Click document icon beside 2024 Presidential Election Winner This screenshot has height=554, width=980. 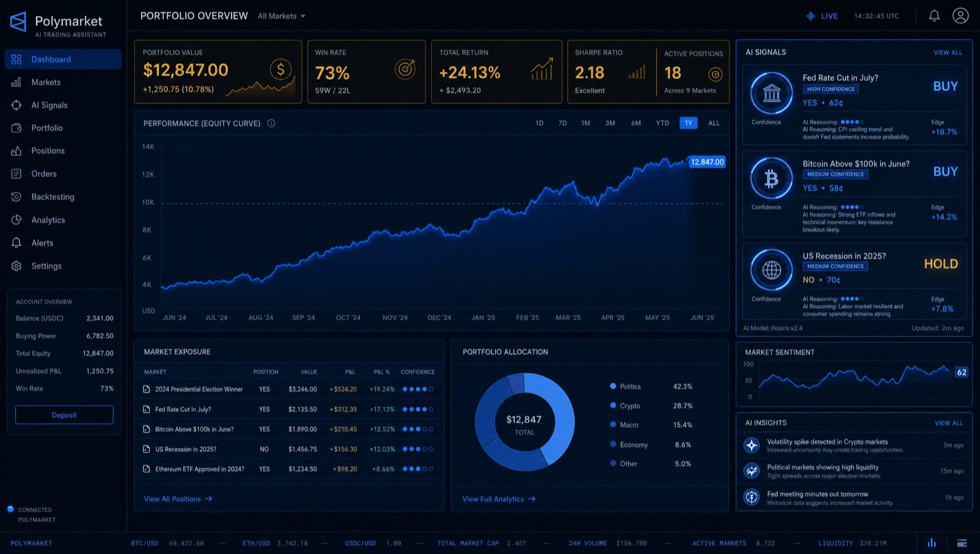coord(146,389)
